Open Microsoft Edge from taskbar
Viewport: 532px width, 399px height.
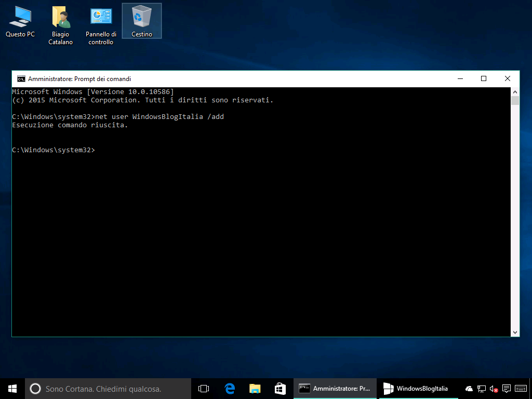click(x=230, y=389)
